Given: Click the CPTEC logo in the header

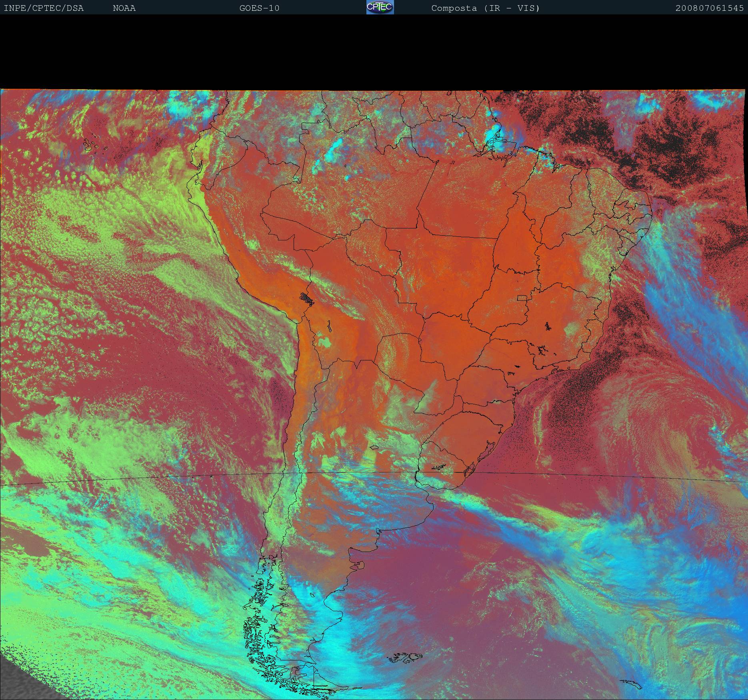Looking at the screenshot, I should click(380, 7).
